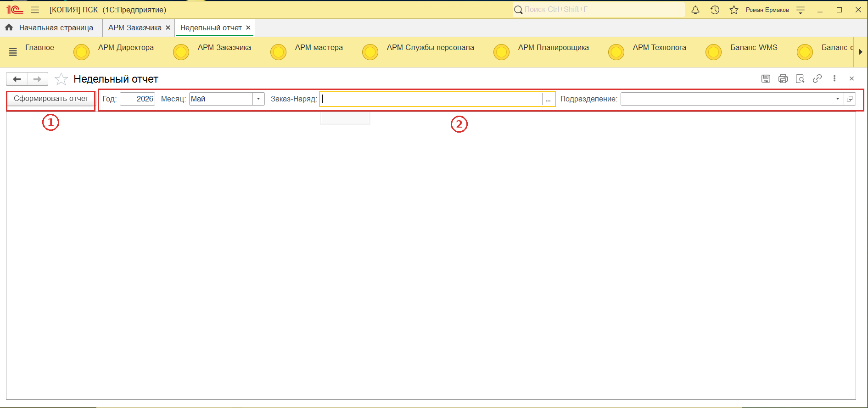This screenshot has width=868, height=408.
Task: Click the notifications bell icon
Action: [x=695, y=10]
